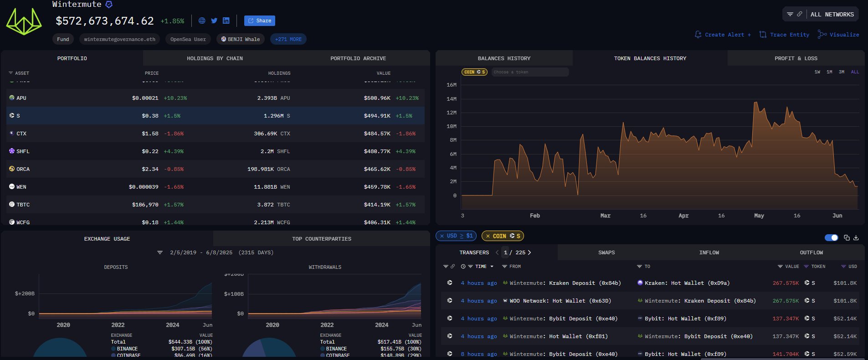
Task: Click the transfers page number field
Action: click(x=505, y=252)
